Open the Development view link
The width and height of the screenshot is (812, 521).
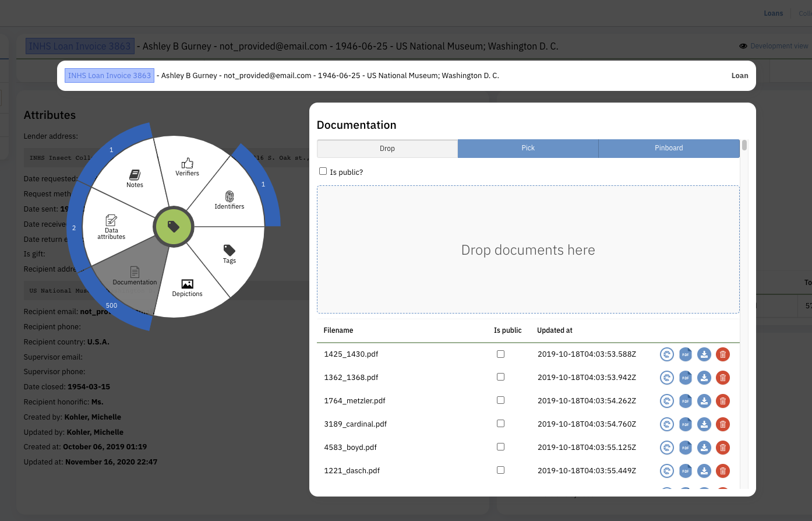pyautogui.click(x=781, y=45)
